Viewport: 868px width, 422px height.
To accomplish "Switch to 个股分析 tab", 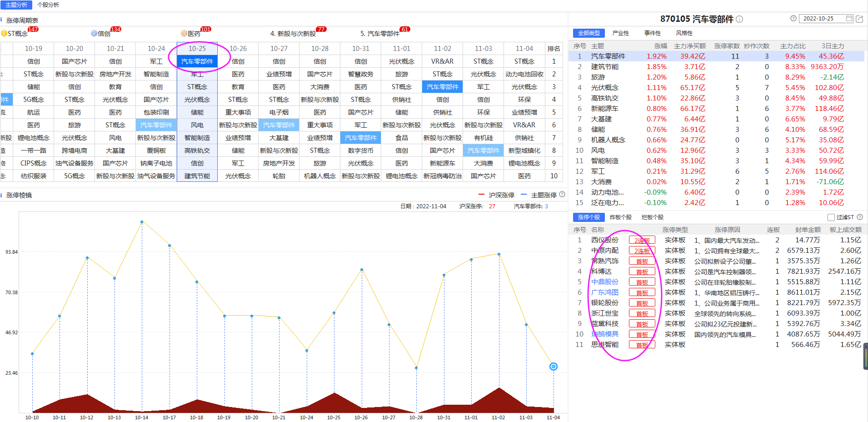I will (48, 5).
